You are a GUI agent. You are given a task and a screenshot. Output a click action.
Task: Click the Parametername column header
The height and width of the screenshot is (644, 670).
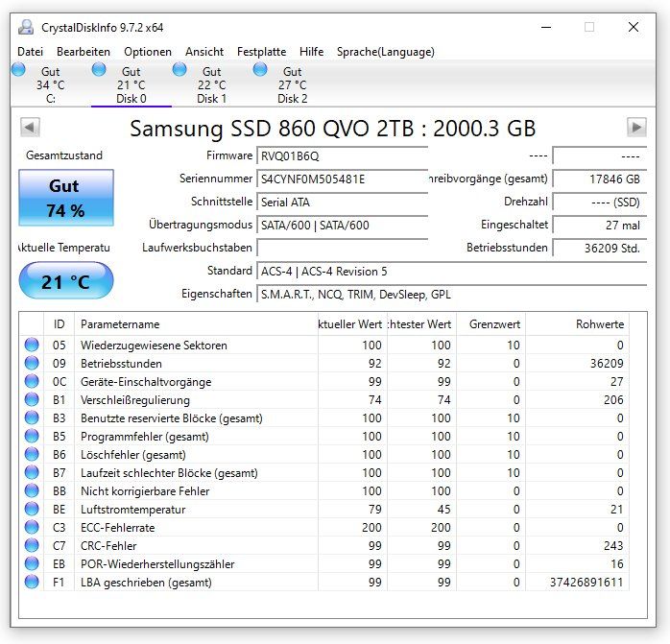(196, 324)
